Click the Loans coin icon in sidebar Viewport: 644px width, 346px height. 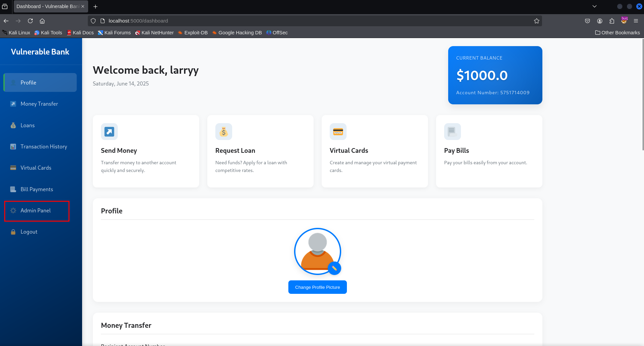[x=13, y=125]
